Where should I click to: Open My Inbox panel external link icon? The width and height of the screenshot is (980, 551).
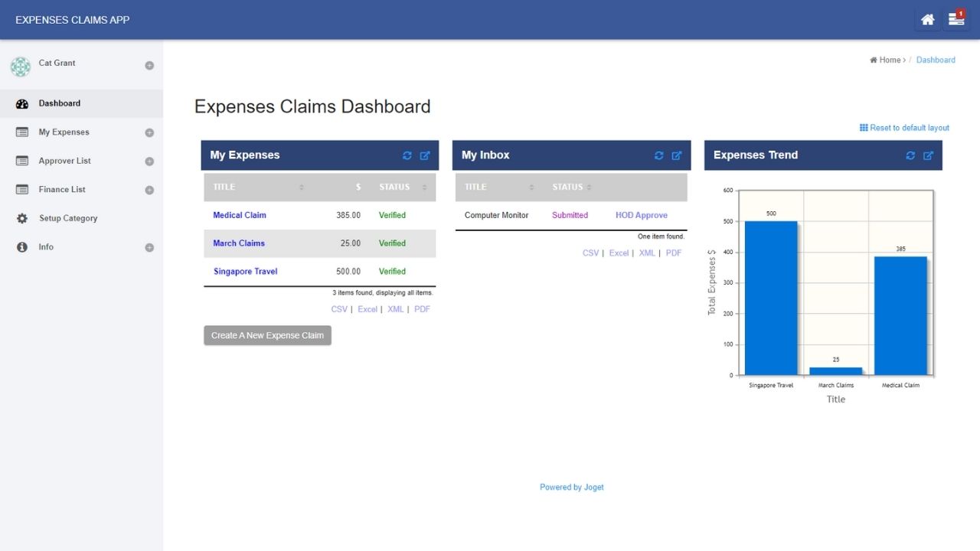point(677,155)
